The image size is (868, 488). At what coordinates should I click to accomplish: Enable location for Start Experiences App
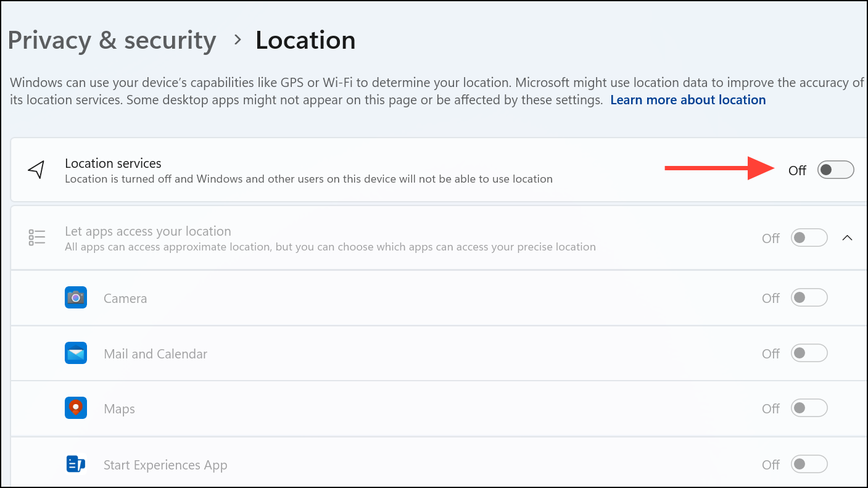click(809, 463)
